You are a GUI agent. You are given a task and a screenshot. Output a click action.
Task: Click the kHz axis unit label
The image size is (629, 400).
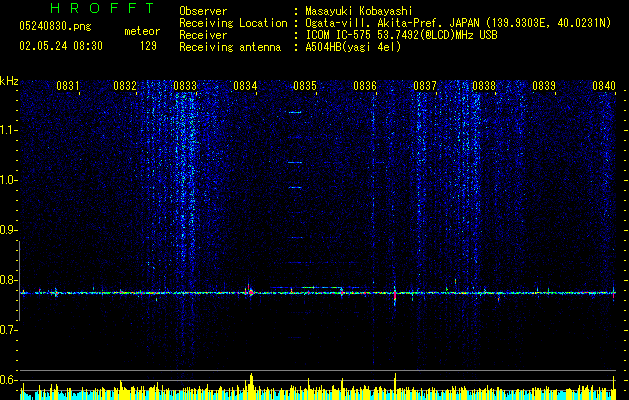pyautogui.click(x=9, y=81)
